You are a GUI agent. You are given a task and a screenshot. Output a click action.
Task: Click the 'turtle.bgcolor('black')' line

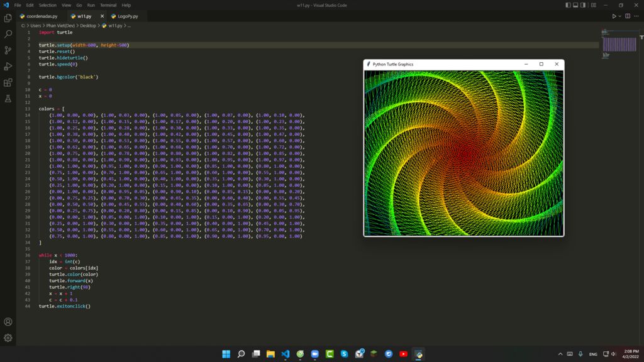(69, 77)
